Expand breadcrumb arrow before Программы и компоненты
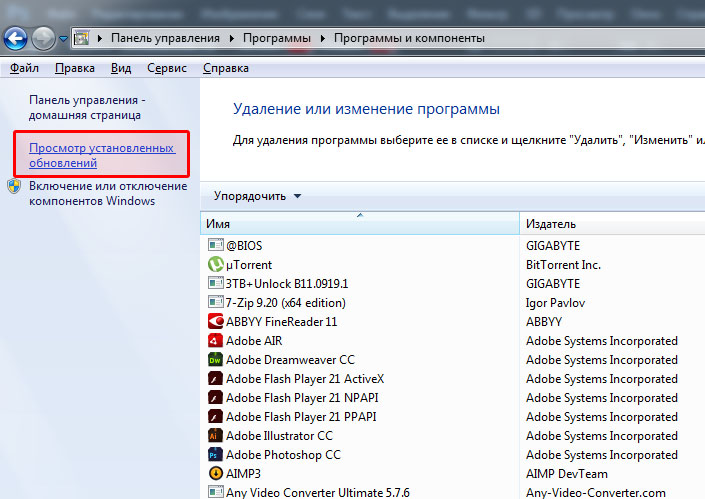705x499 pixels. (322, 38)
